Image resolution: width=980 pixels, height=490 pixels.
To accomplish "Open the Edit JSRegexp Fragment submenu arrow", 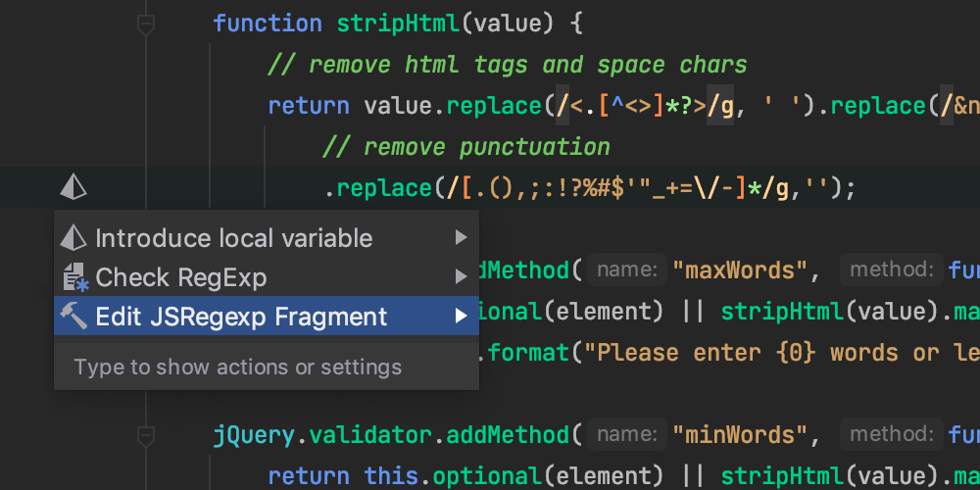I will coord(461,317).
